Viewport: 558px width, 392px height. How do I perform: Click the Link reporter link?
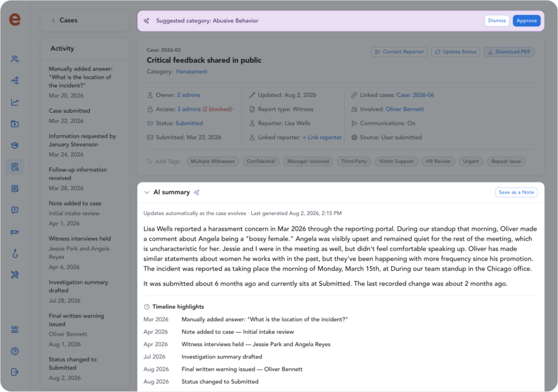[322, 137]
